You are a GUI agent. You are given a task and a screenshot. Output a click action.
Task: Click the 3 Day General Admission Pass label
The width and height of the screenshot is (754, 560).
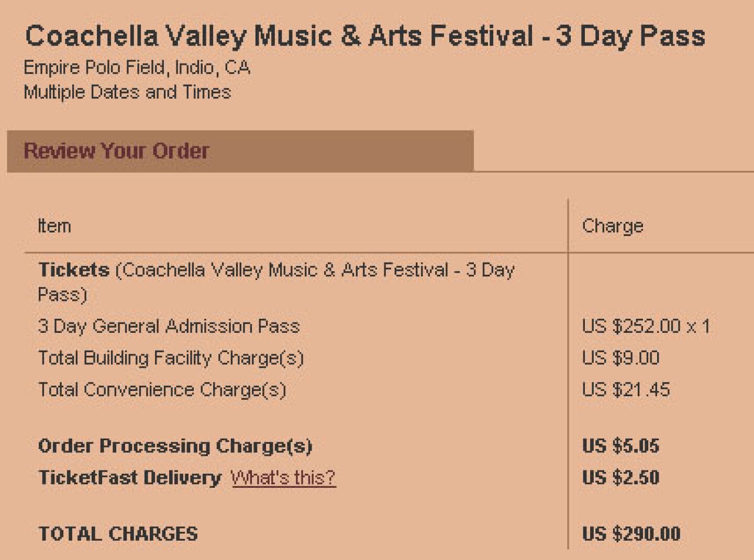tap(169, 327)
